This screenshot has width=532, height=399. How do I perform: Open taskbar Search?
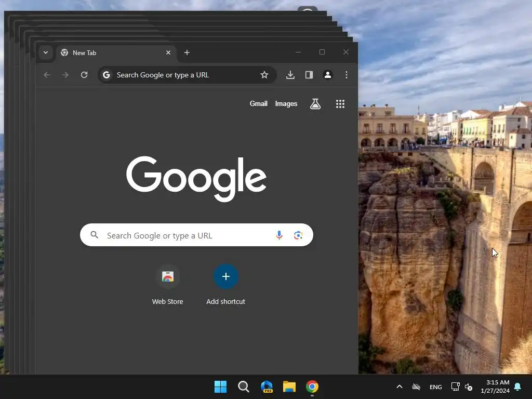243,387
